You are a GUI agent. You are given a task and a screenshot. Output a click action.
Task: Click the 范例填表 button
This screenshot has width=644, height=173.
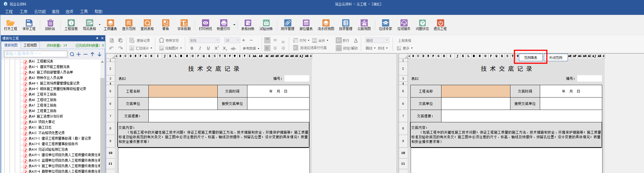point(530,58)
